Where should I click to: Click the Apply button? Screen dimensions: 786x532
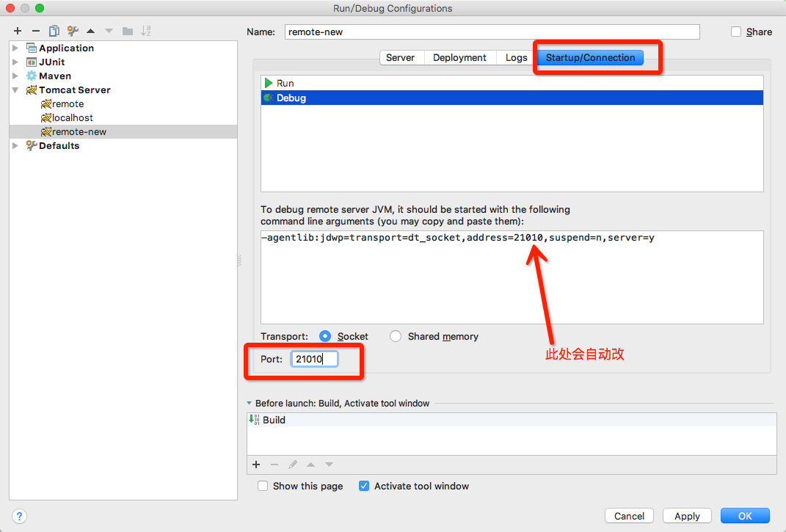click(687, 516)
